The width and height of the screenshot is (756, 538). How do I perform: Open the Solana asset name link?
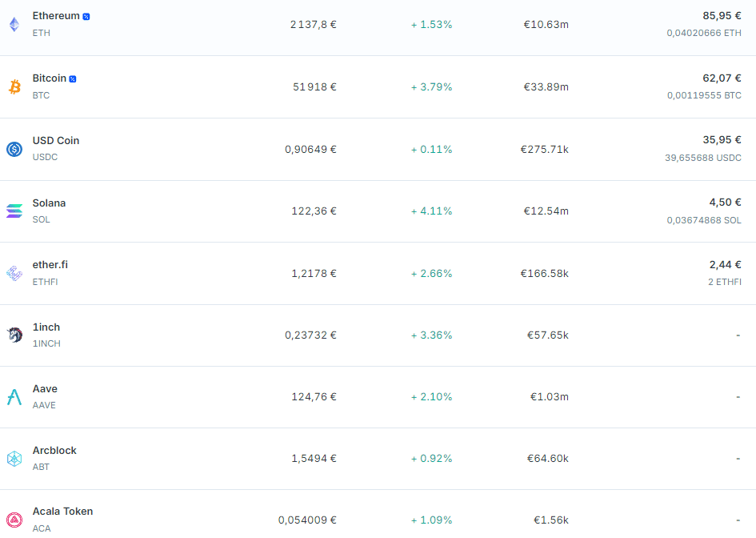tap(50, 203)
